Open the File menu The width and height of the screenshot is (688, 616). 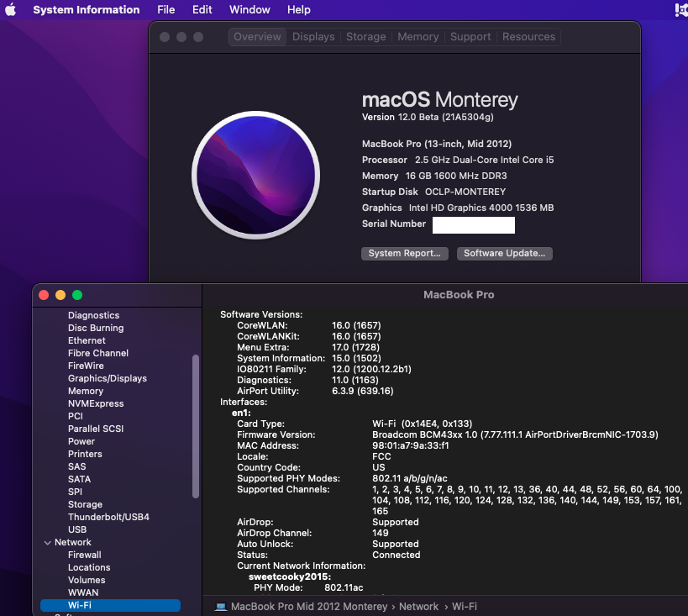click(x=165, y=9)
